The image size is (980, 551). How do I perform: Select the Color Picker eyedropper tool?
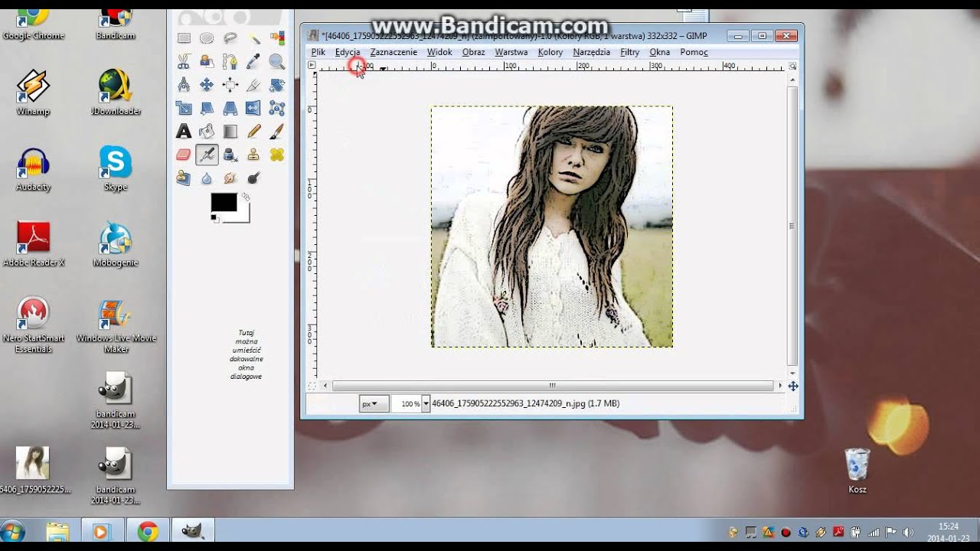[x=253, y=62]
